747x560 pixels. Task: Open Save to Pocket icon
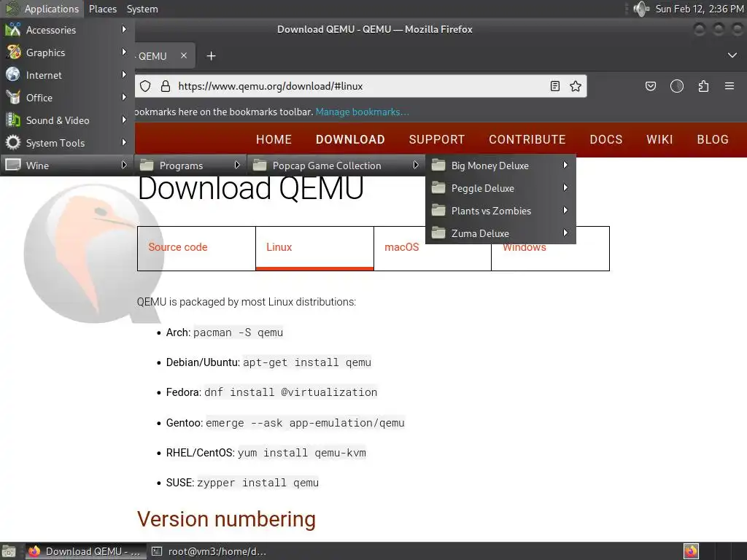(650, 86)
